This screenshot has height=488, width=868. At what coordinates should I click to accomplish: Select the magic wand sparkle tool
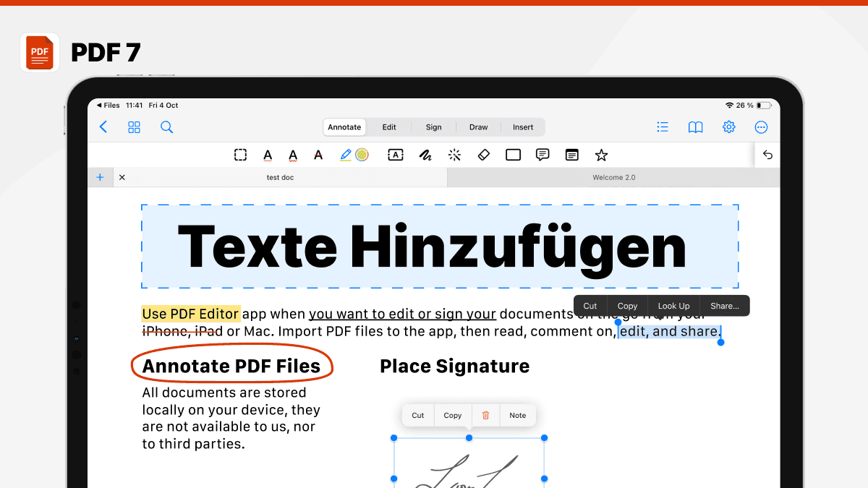coord(455,155)
